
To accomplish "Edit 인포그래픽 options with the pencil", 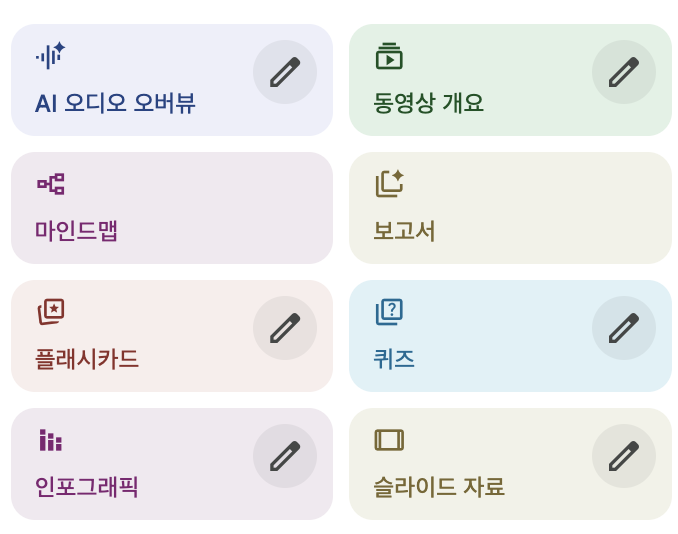I will (x=285, y=456).
